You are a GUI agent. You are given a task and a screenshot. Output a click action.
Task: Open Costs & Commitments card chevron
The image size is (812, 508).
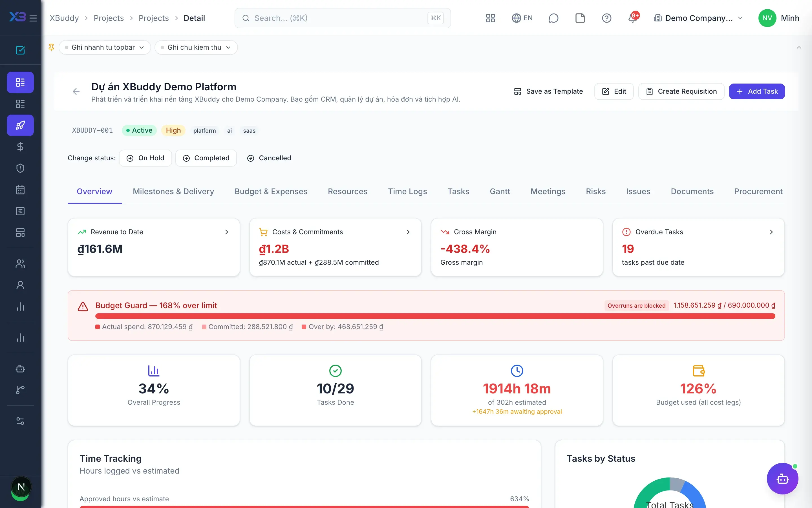point(408,232)
